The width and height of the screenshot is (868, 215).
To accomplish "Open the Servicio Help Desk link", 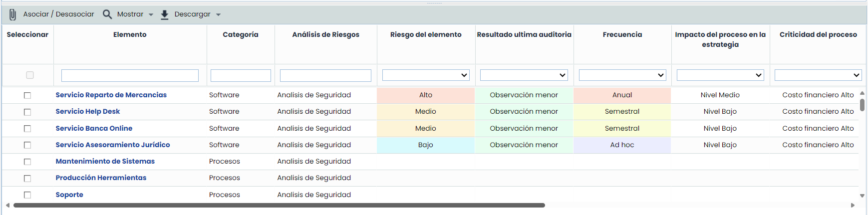I will (x=88, y=111).
